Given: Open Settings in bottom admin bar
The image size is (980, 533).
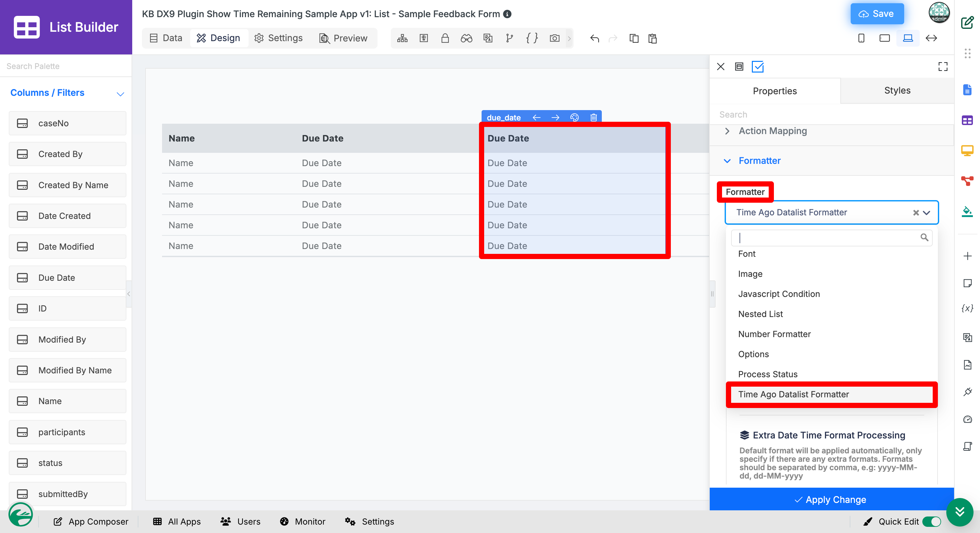Looking at the screenshot, I should coord(369,522).
